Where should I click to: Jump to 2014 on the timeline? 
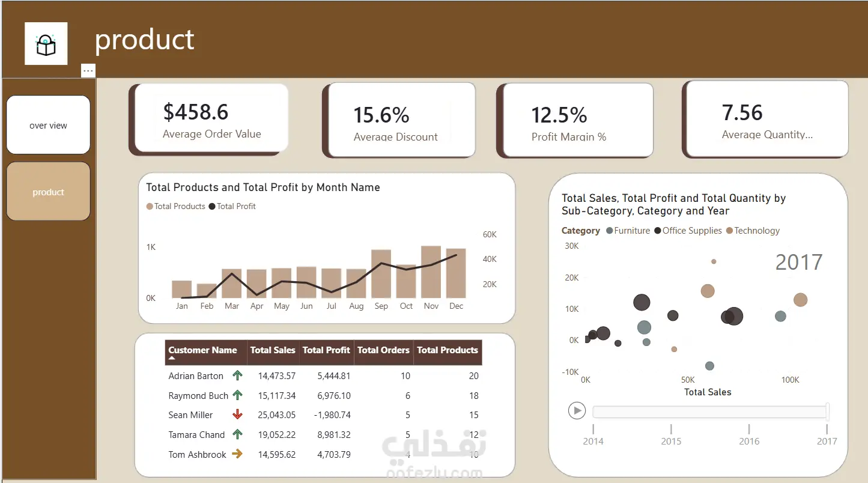point(593,440)
